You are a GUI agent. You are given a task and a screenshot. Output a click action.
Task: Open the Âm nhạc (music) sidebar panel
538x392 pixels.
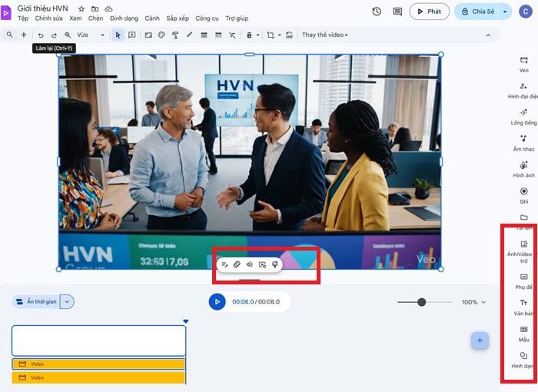[523, 142]
